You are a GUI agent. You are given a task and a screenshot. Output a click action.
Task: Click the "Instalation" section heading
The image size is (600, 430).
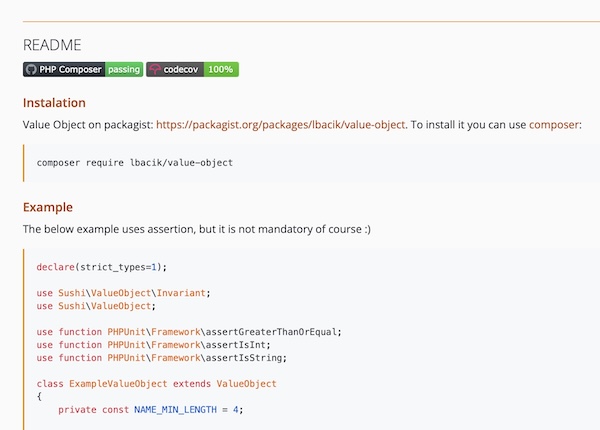point(54,103)
